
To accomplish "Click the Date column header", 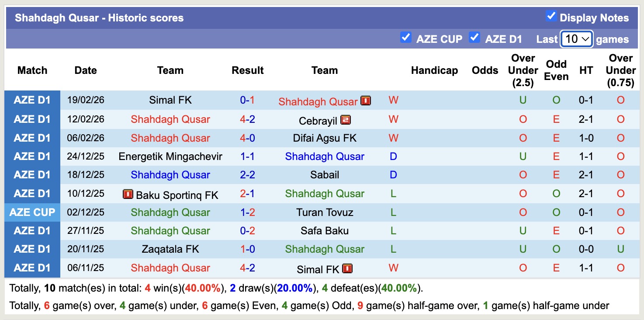I will coord(85,70).
